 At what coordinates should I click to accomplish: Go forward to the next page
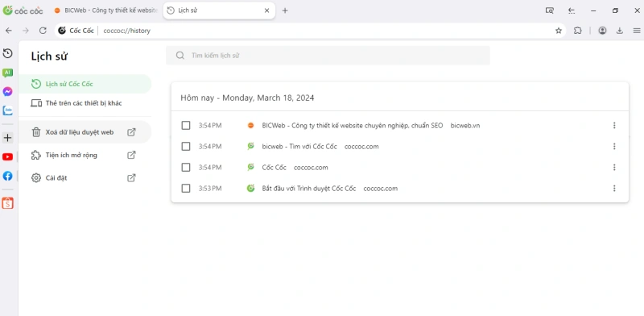pyautogui.click(x=26, y=31)
